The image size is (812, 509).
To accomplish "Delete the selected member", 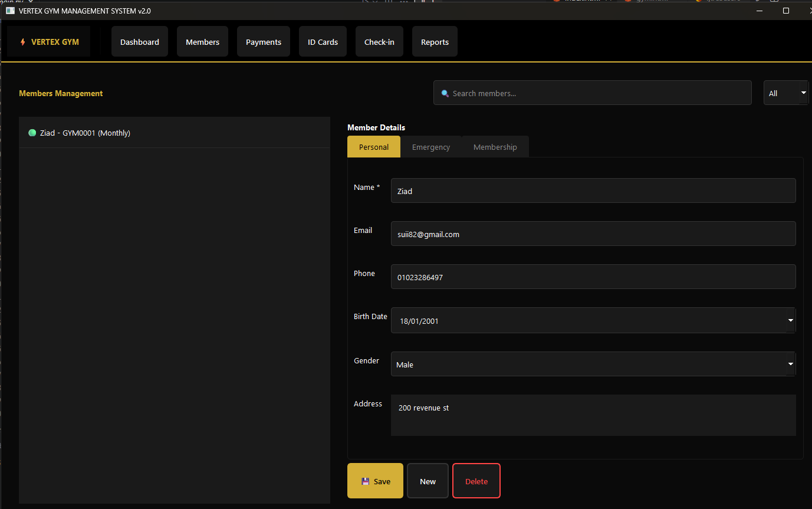I will click(476, 481).
